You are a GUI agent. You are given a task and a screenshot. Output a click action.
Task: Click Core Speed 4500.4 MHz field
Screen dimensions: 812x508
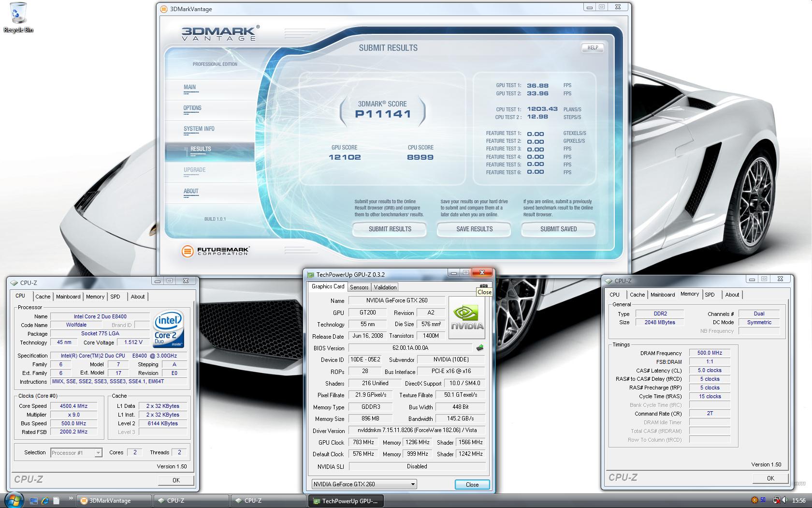coord(73,406)
